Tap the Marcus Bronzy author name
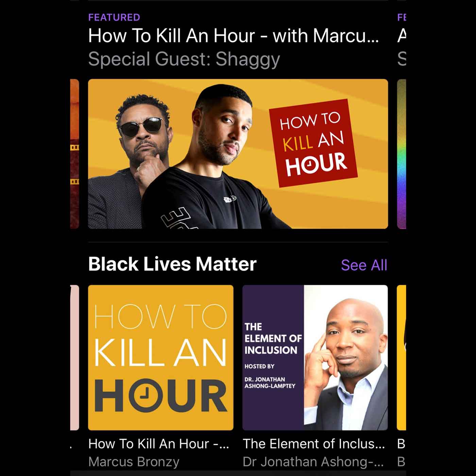The image size is (476, 476). pos(134,462)
